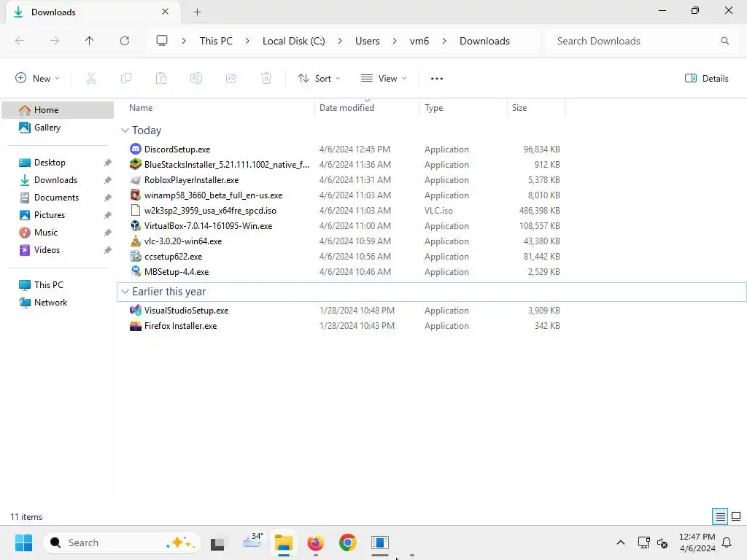
Task: Open the View dropdown menu
Action: coord(384,79)
